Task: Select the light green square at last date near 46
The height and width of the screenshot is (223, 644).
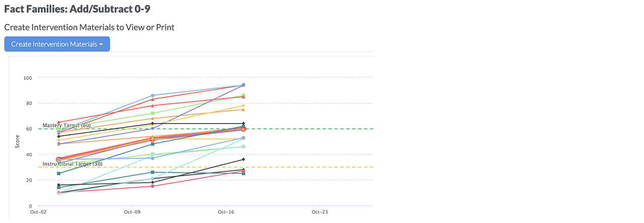Action: pos(244,147)
